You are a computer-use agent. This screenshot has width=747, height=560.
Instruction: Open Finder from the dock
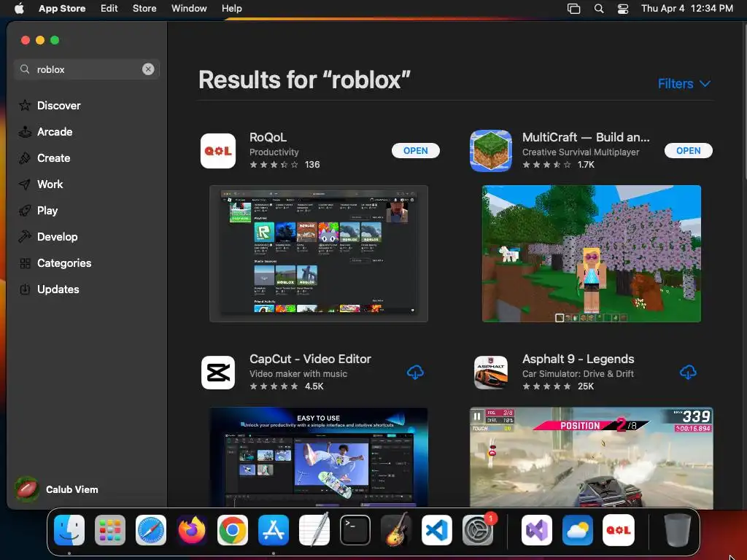[x=69, y=530]
